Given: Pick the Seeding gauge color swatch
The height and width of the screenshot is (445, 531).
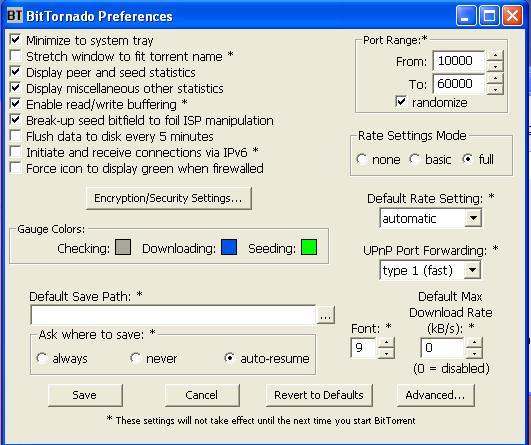Looking at the screenshot, I should (309, 247).
